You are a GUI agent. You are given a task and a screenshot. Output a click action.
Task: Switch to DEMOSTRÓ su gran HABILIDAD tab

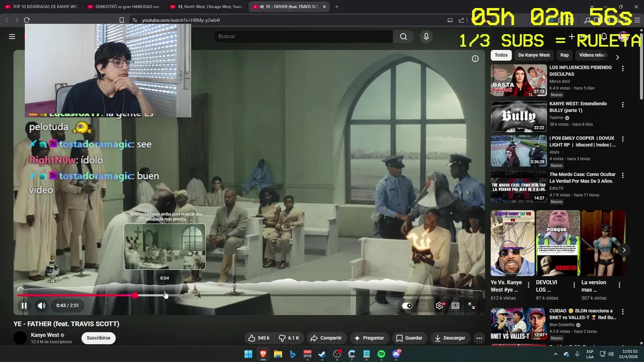[124, 7]
